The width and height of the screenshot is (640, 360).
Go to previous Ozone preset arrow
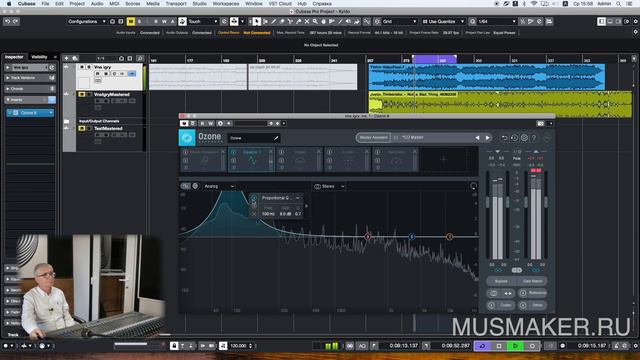tap(477, 138)
